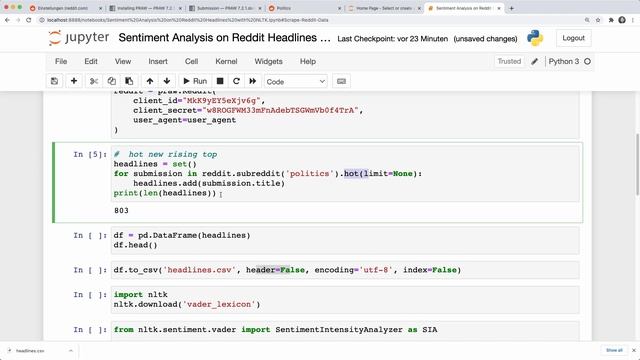Open the Edit menu
Image resolution: width=640 pixels, height=360 pixels.
91,61
